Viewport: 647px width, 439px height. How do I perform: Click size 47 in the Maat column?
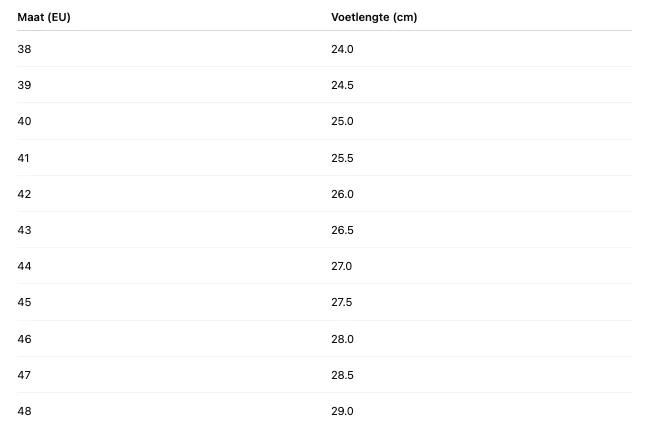(25, 375)
